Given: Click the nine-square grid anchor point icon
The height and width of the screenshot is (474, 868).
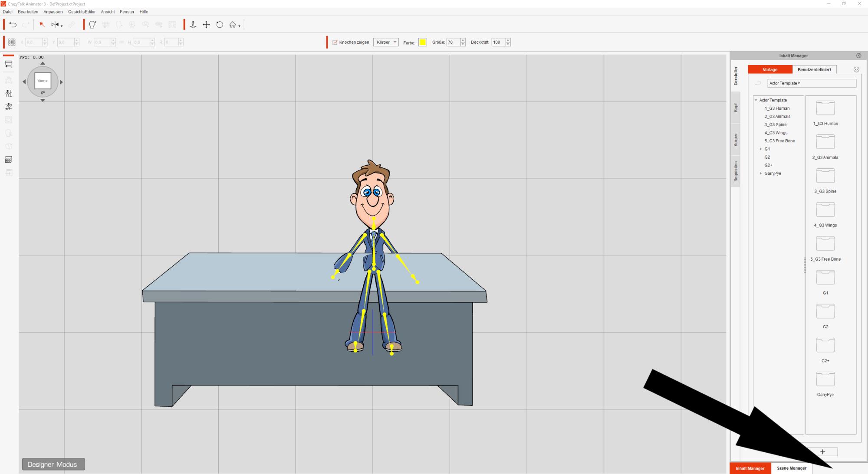Looking at the screenshot, I should [12, 42].
